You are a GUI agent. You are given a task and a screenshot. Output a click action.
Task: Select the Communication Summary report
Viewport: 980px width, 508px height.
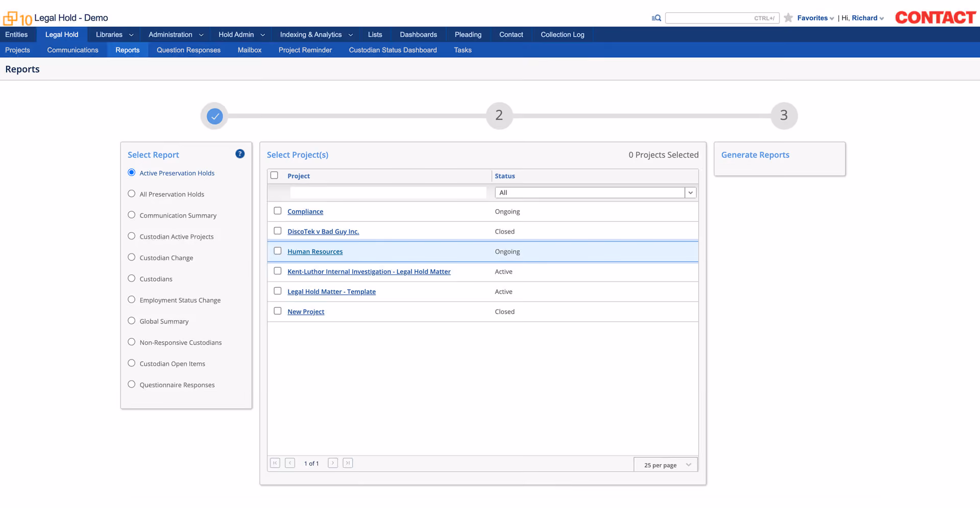(x=132, y=215)
